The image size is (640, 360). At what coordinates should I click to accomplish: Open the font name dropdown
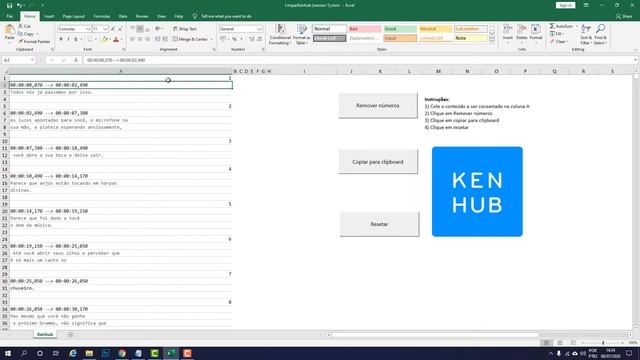click(88, 29)
